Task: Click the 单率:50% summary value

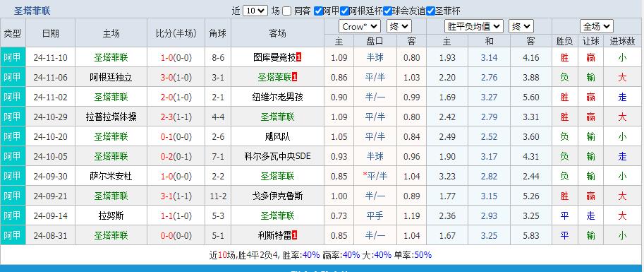Action: [413, 255]
